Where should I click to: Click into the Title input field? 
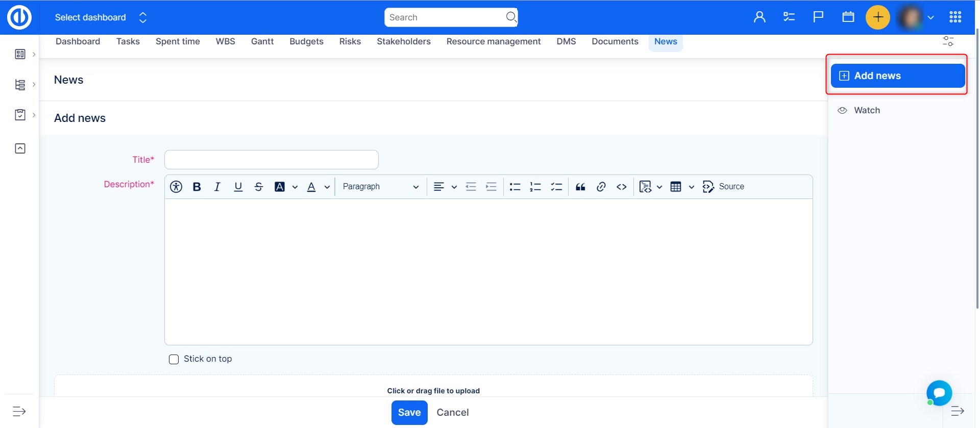tap(271, 160)
